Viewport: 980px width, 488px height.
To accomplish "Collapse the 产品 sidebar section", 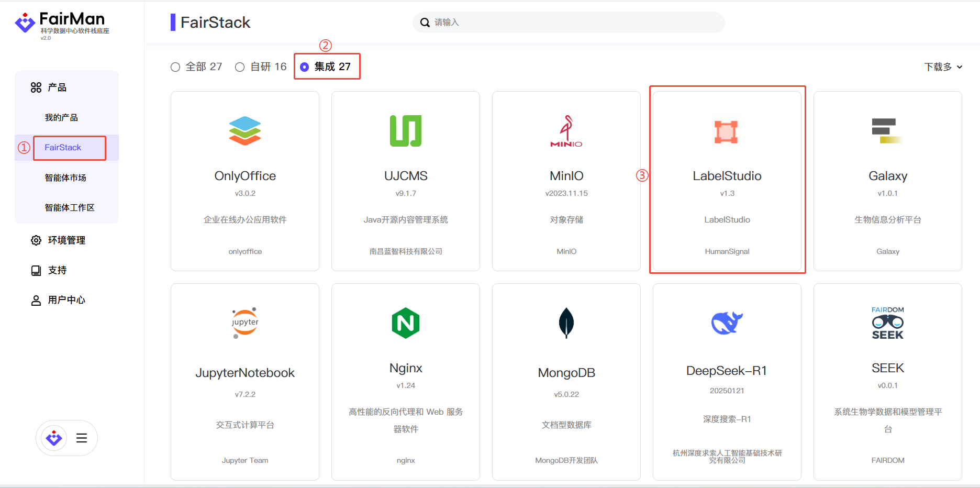I will [57, 87].
